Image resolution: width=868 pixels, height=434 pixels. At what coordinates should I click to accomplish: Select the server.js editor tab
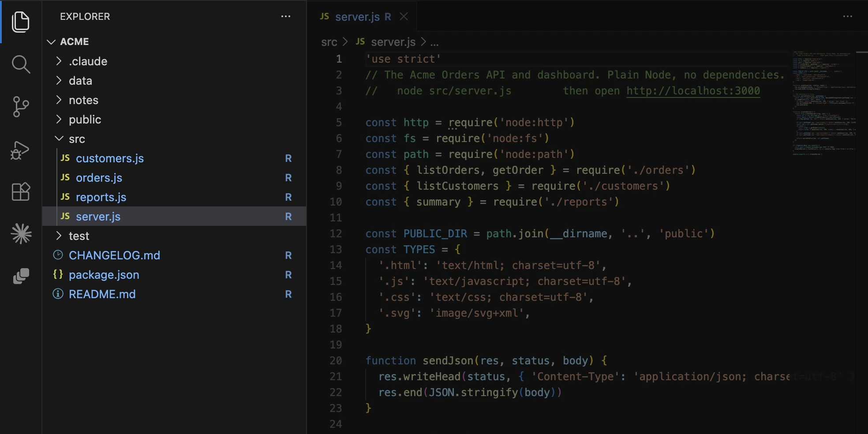[362, 17]
